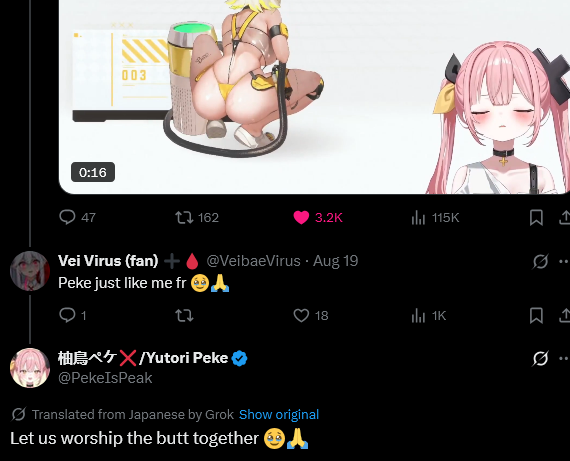Play the 0:16 video
This screenshot has width=570, height=461.
point(314,97)
